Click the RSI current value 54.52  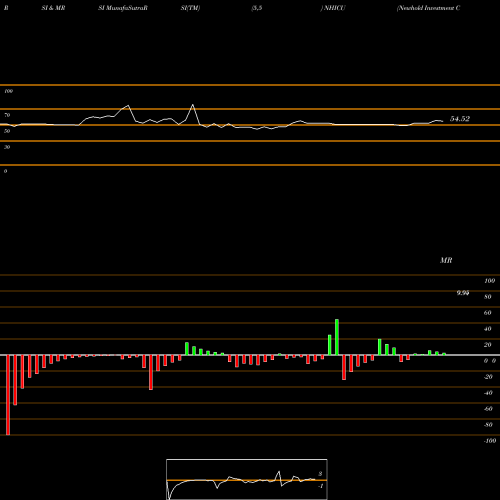(460, 119)
